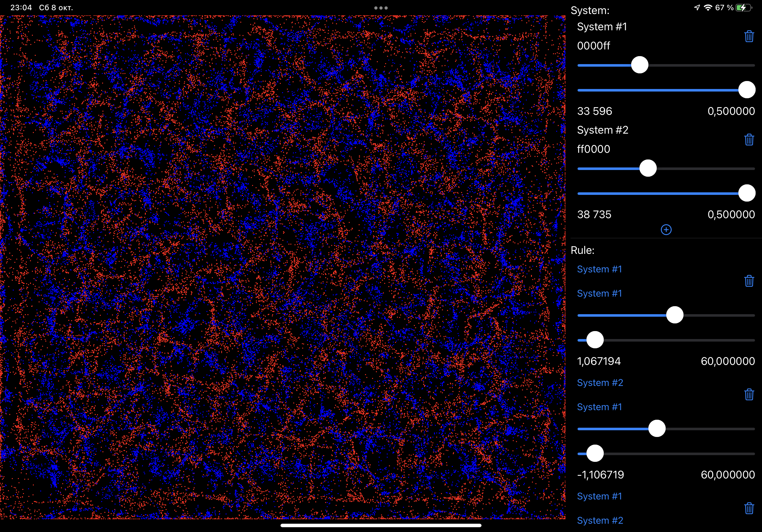
Task: Tap the Wi-Fi icon in status bar
Action: [x=708, y=8]
